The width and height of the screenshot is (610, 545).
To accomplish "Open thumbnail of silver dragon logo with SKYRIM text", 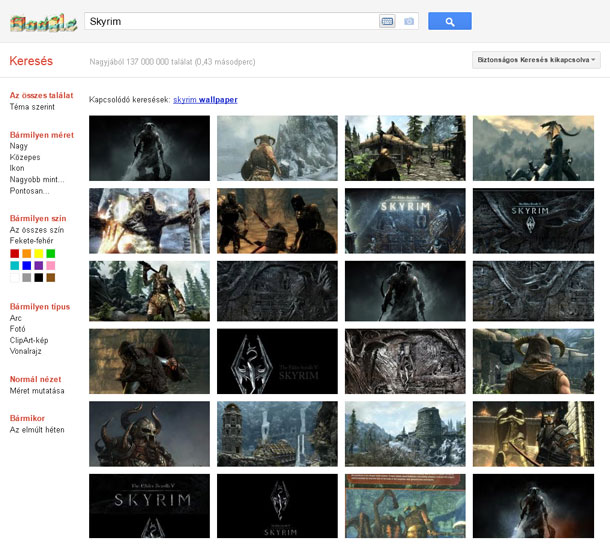I will pyautogui.click(x=277, y=361).
